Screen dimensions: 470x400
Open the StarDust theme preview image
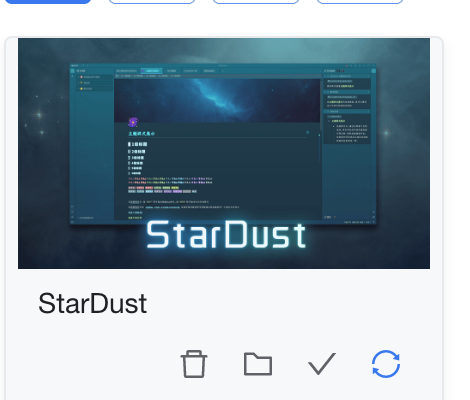pos(224,153)
